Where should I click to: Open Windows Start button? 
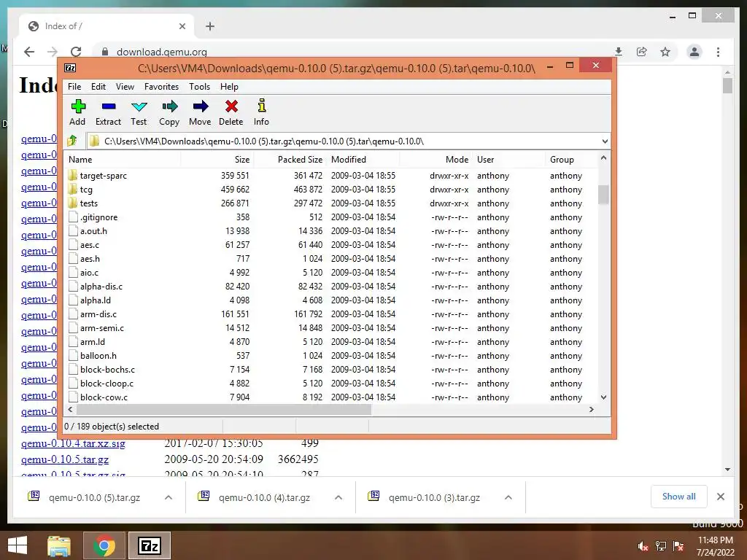[18, 545]
